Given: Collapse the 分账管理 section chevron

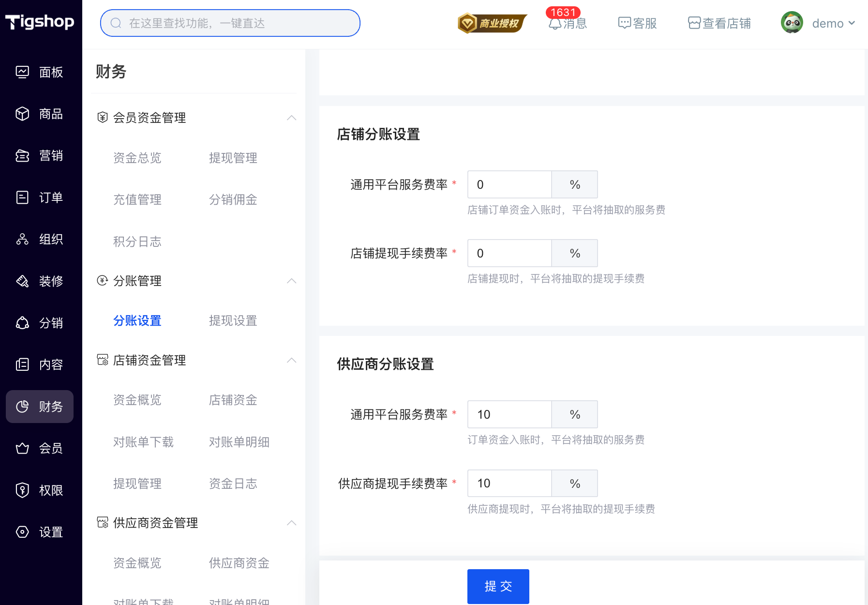Looking at the screenshot, I should (x=291, y=281).
